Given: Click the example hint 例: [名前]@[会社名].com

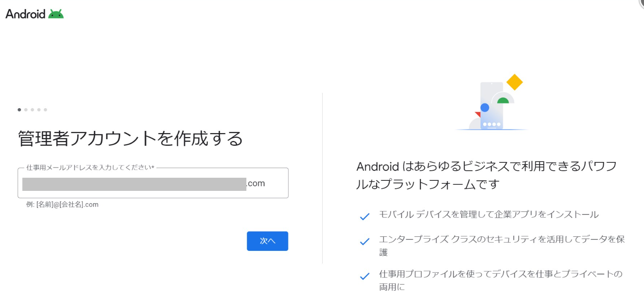Looking at the screenshot, I should coord(62,204).
